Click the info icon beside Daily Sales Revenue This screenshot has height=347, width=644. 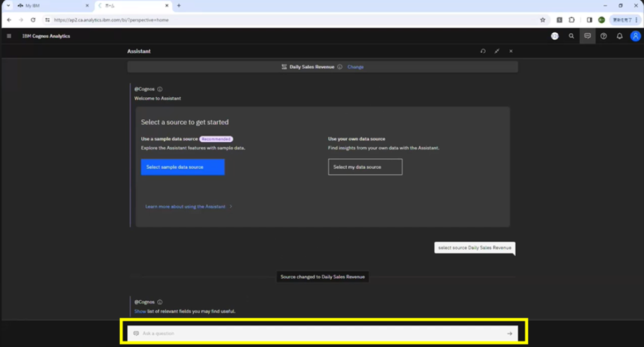click(340, 67)
